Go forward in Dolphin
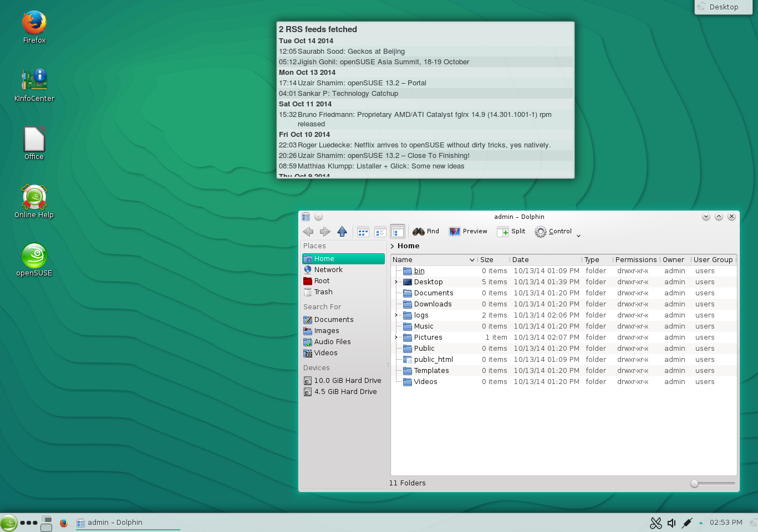 coord(325,232)
